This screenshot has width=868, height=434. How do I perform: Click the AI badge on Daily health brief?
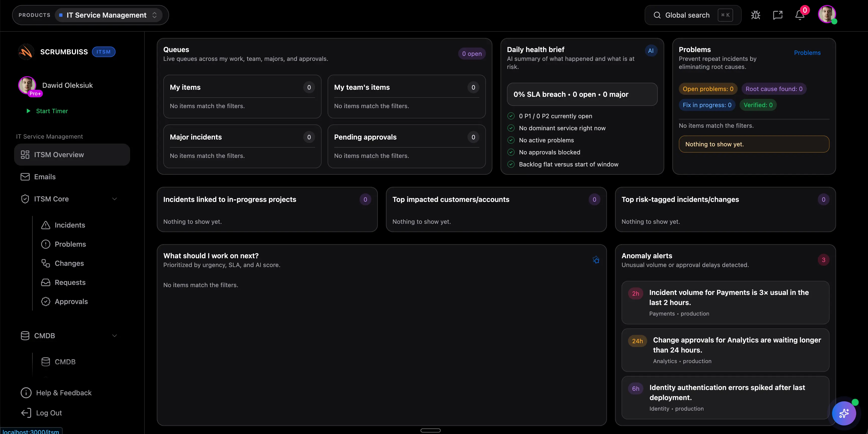[x=651, y=51]
